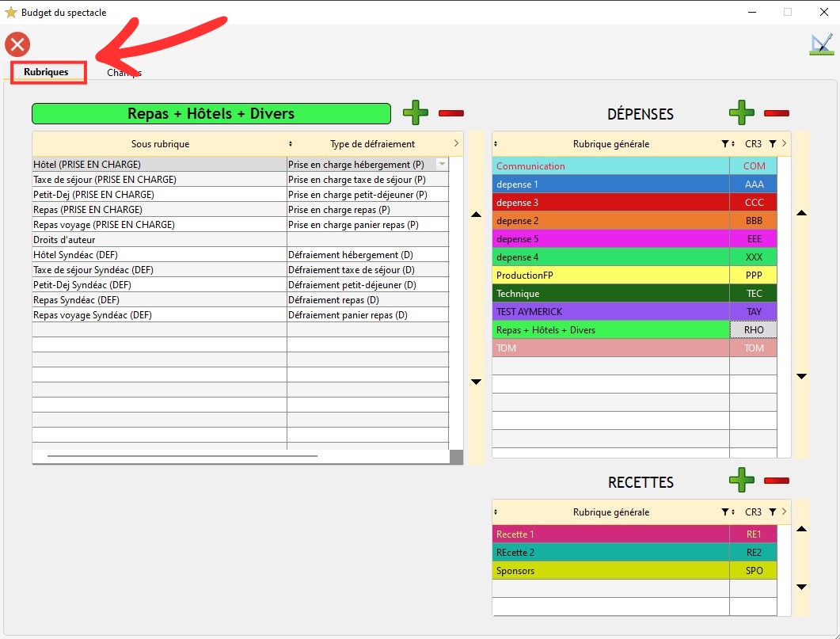Screen dimensions: 840x639
Task: Open the Champs tab
Action: point(124,73)
